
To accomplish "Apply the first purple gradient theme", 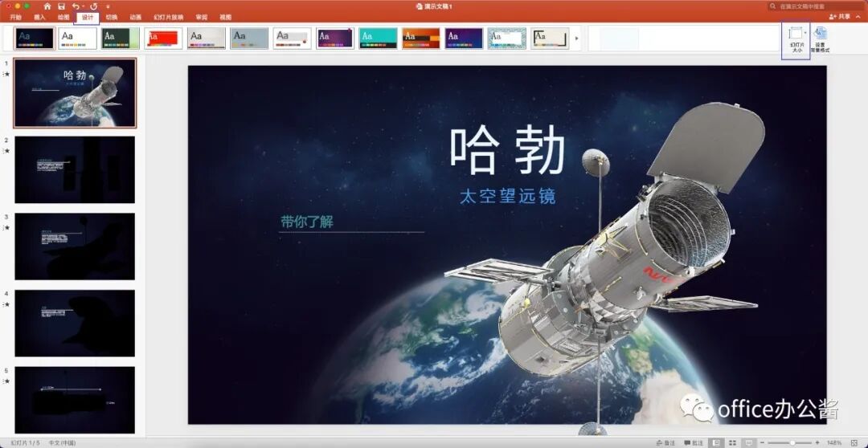I will tap(335, 39).
